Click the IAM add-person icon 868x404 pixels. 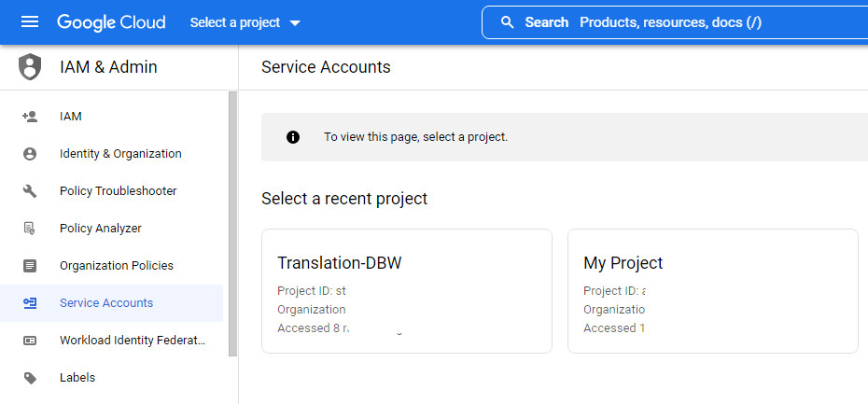pyautogui.click(x=29, y=117)
